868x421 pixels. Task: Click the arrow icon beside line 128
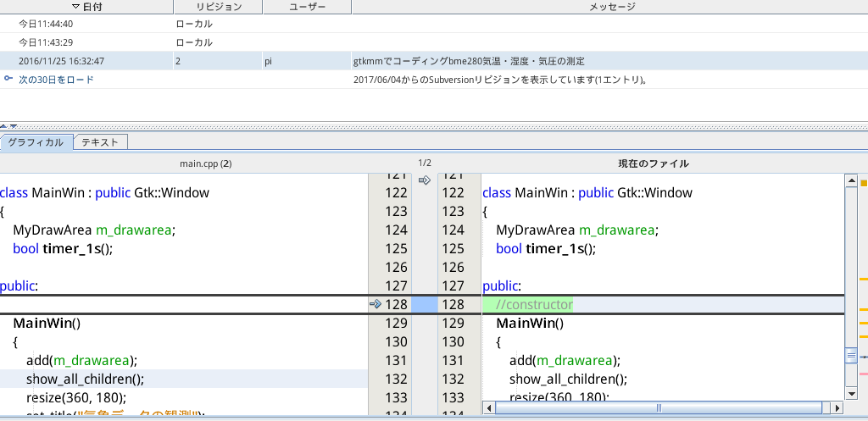(376, 304)
